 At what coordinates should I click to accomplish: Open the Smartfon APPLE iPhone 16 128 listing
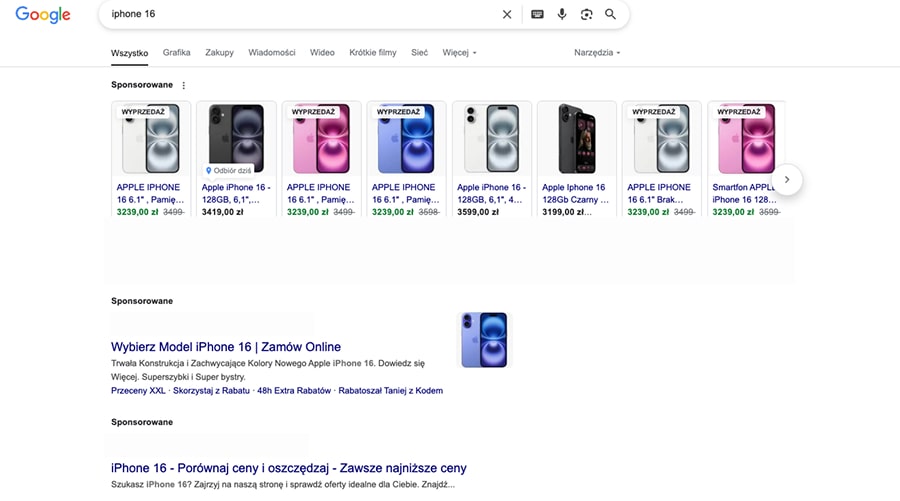(x=744, y=193)
